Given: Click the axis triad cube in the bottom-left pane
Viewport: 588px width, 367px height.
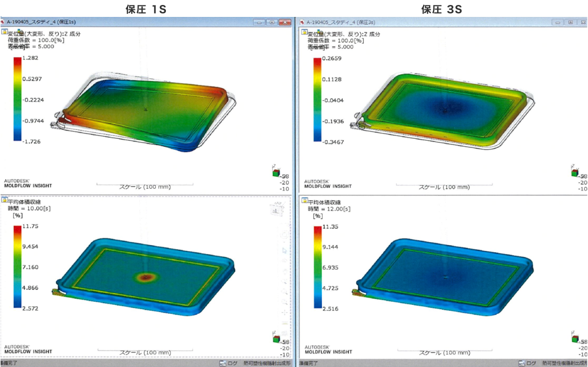Looking at the screenshot, I should pos(276,339).
